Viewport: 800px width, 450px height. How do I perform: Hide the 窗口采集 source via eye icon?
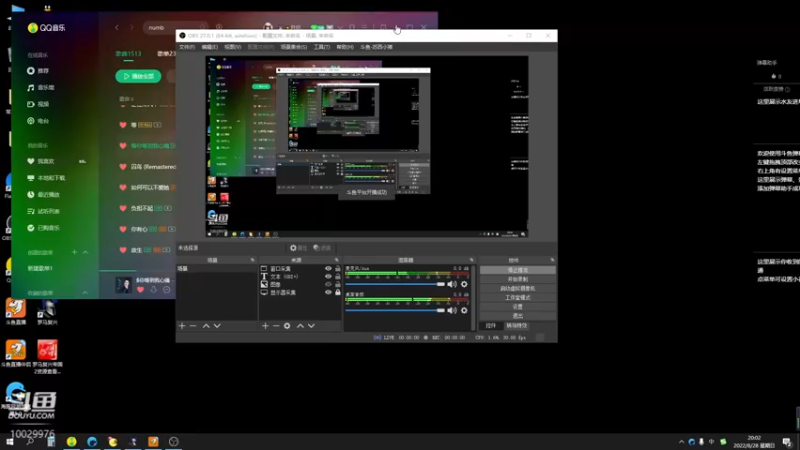328,268
